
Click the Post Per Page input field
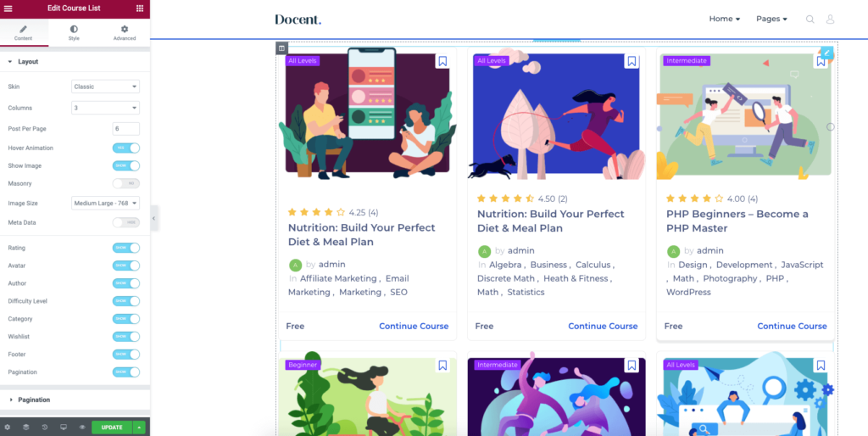(x=125, y=129)
